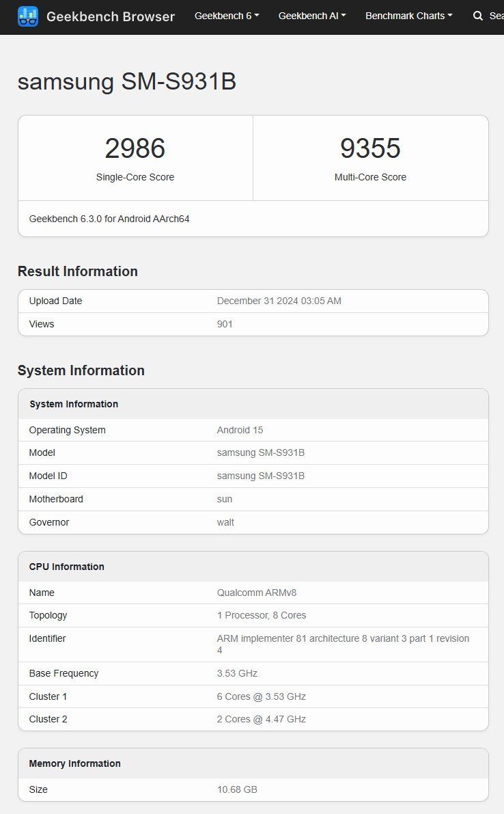This screenshot has width=504, height=814.
Task: Open the search icon in the navigation bar
Action: [x=477, y=16]
